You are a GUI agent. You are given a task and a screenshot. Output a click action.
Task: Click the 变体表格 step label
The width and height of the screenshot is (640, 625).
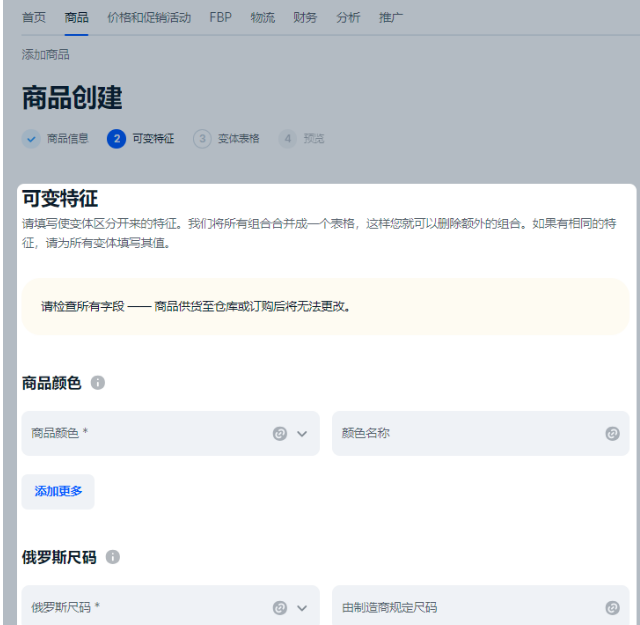click(x=238, y=139)
